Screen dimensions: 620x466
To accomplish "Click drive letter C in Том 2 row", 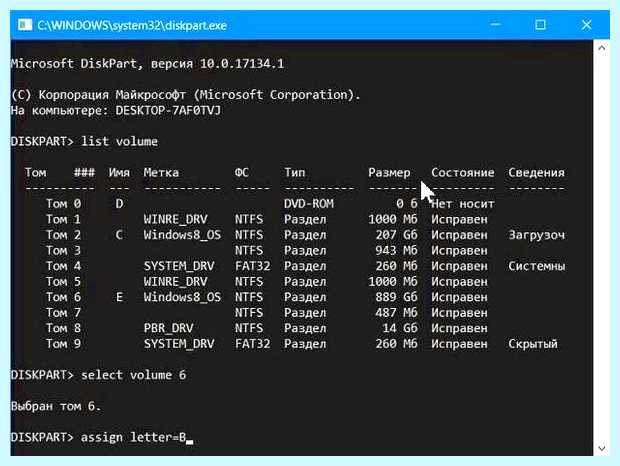I will coord(119,235).
